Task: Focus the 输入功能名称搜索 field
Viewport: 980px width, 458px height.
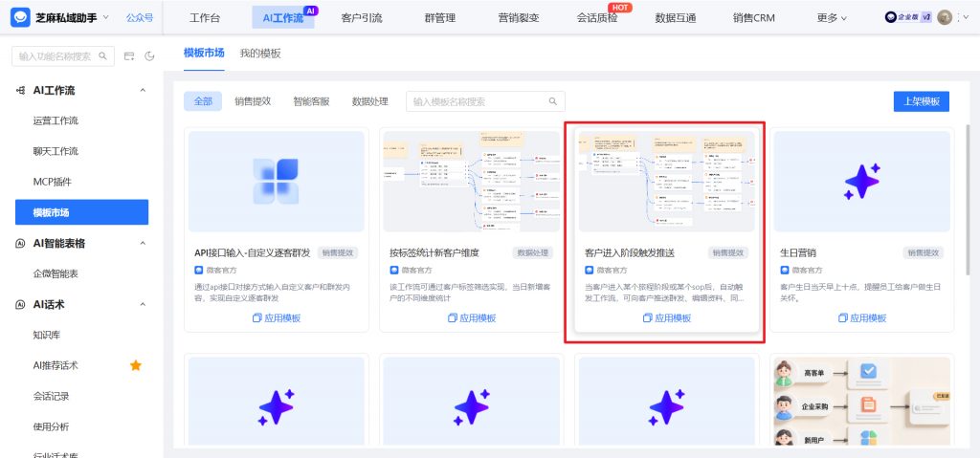Action: 63,56
